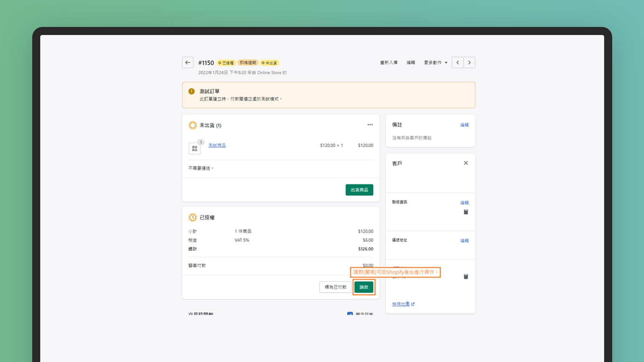Click the green 請款 capture button

pos(364,287)
